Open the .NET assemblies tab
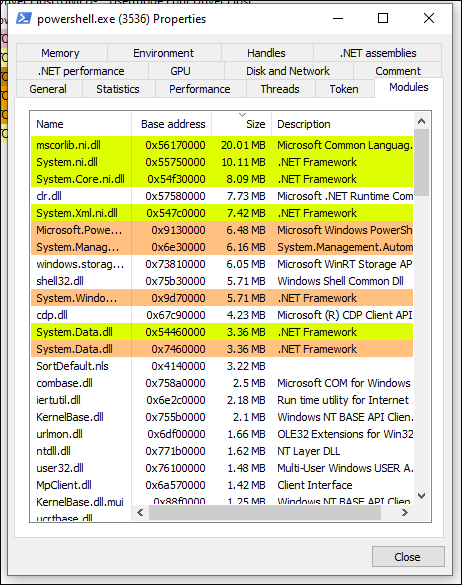Screen dimensions: 462x585 point(378,53)
